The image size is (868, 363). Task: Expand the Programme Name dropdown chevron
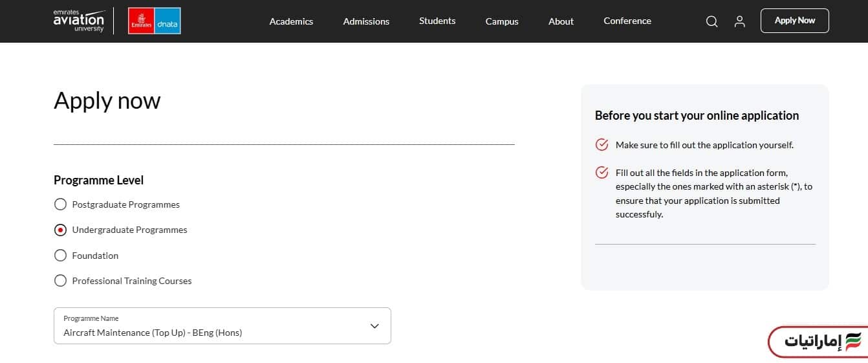click(374, 326)
